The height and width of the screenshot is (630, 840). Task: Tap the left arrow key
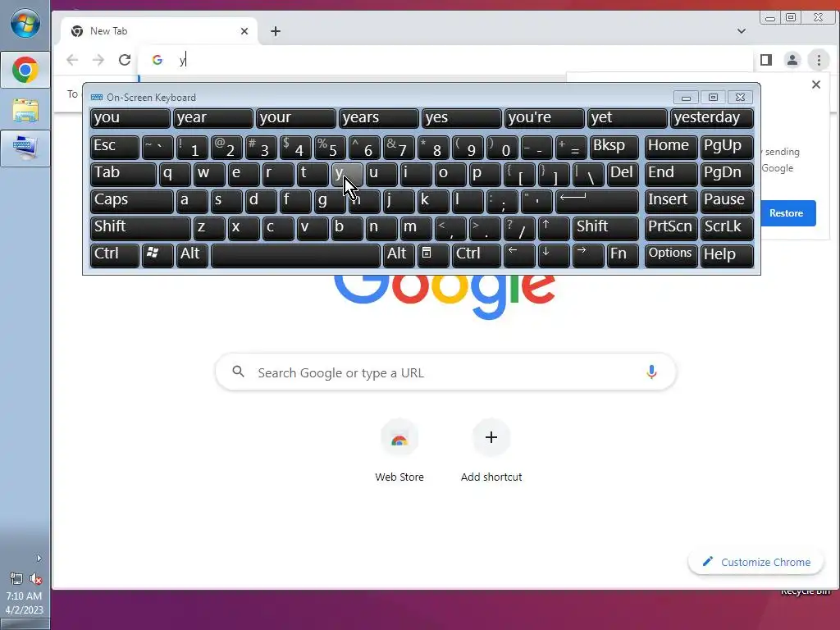[519, 255]
